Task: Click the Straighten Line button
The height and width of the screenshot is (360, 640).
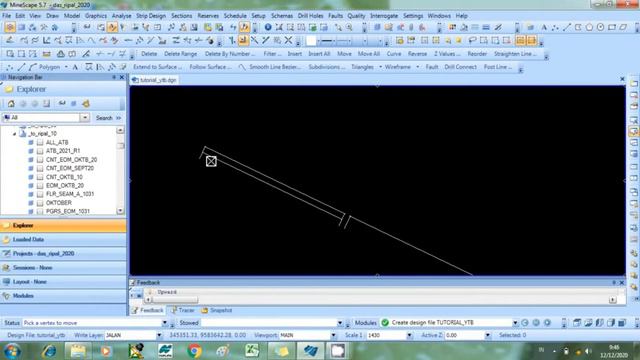Action: 515,54
